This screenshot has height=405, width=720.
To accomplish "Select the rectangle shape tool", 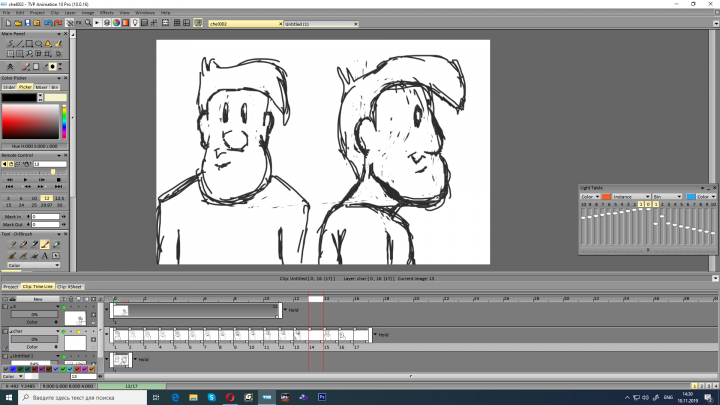I will pos(29,44).
